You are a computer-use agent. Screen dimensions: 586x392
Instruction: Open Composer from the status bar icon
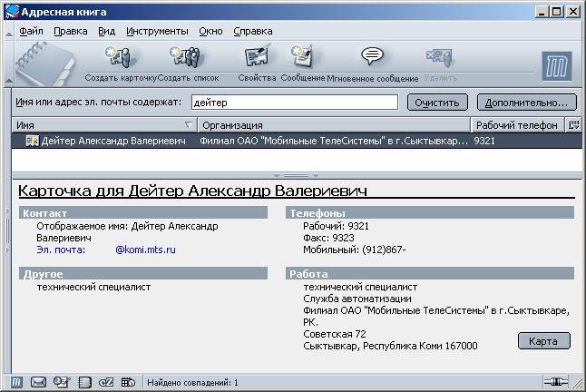click(x=62, y=383)
